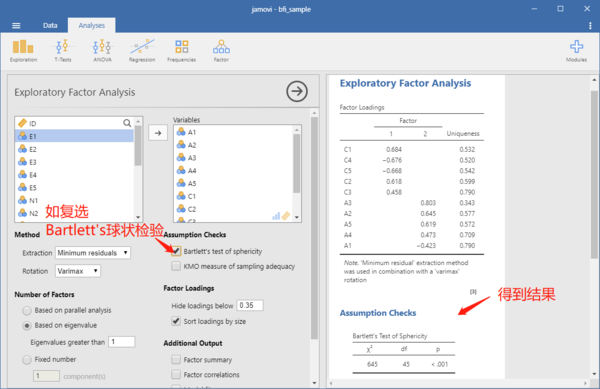Switch to the Analyses tab
Screen dimensions: 600x389
91,25
